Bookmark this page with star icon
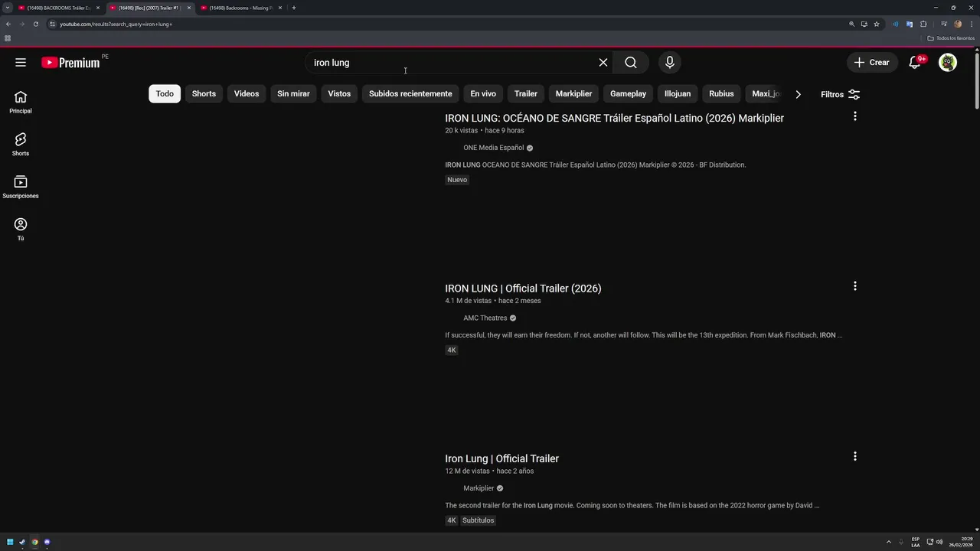 (877, 24)
